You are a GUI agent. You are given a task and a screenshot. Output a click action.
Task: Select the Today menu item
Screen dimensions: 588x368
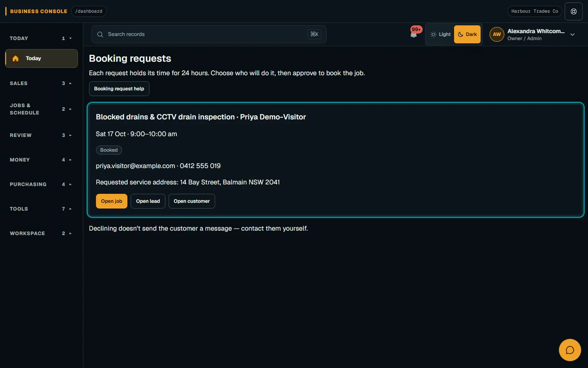(x=41, y=58)
